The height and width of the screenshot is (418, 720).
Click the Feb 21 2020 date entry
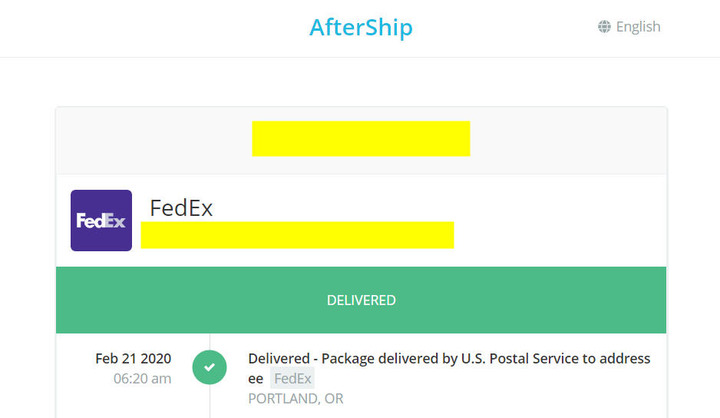pos(133,358)
